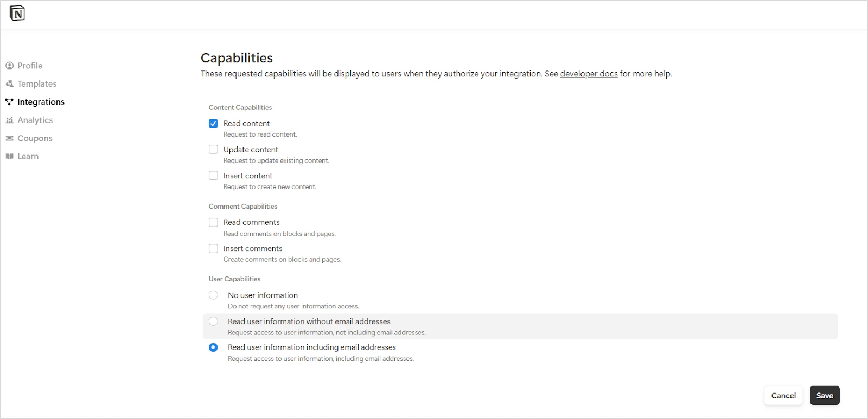Enable Read comments capability
This screenshot has width=868, height=419.
(x=213, y=222)
